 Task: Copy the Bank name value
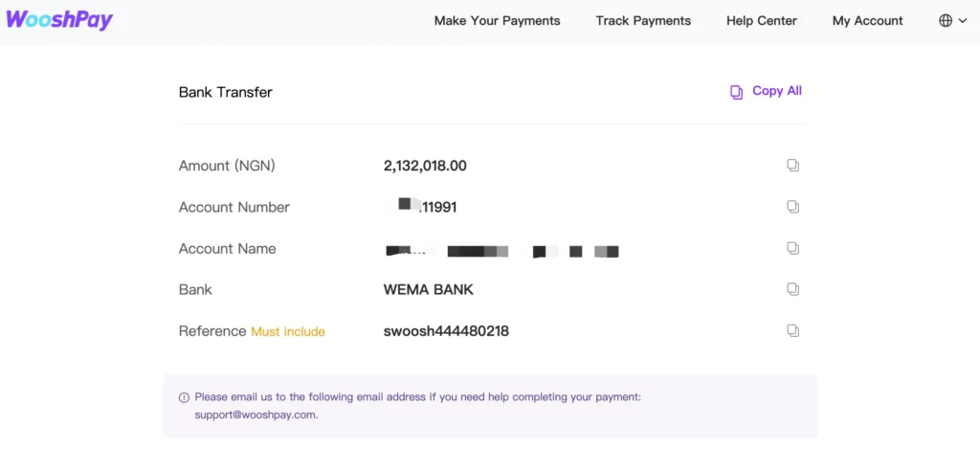(792, 289)
